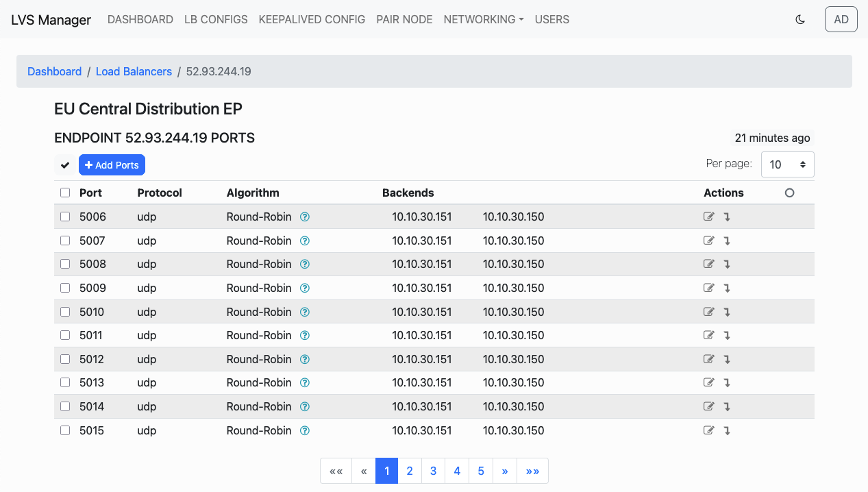Image resolution: width=868 pixels, height=492 pixels.
Task: Open the AD user avatar menu
Action: click(x=841, y=19)
